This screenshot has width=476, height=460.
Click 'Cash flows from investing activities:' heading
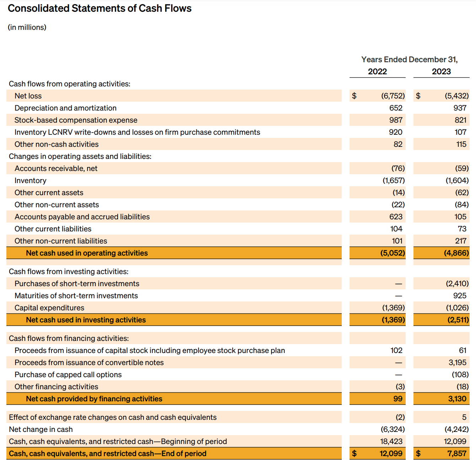[69, 272]
